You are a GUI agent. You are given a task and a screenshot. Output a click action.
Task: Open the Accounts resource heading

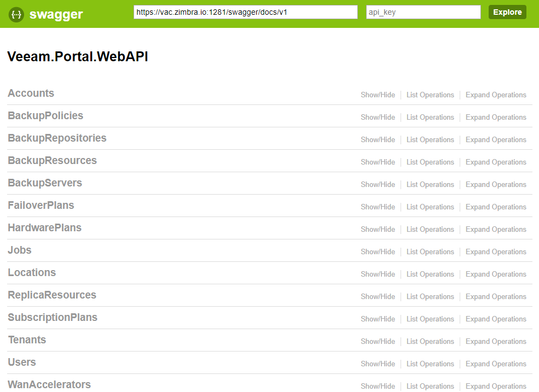31,93
